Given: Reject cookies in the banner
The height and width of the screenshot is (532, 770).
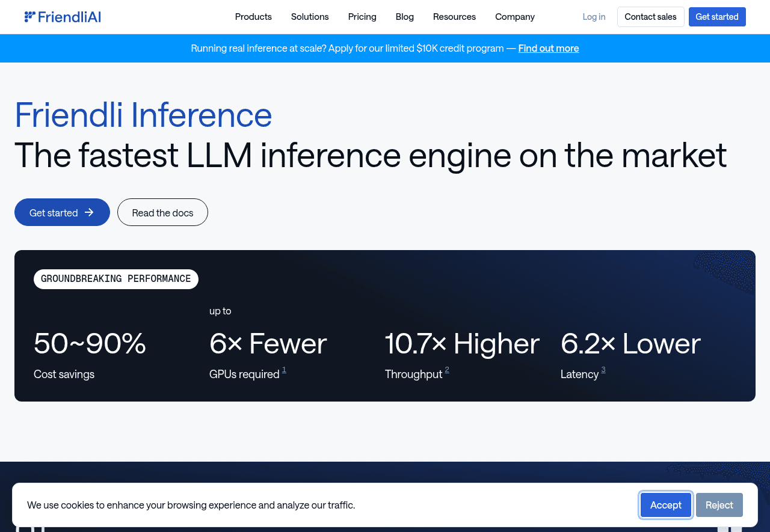Looking at the screenshot, I should point(719,505).
